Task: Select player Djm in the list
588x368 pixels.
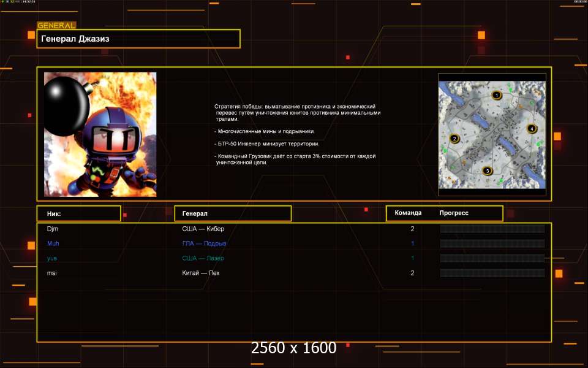Action: coord(52,229)
